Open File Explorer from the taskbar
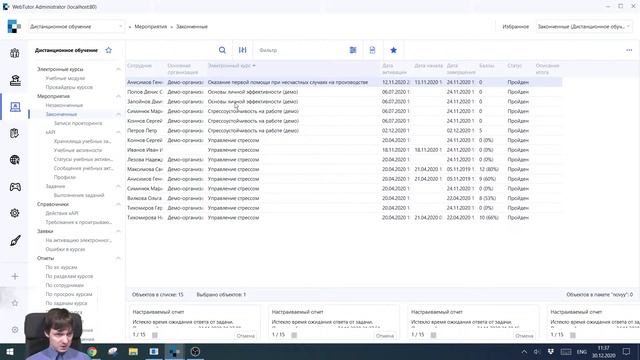 [x=133, y=351]
